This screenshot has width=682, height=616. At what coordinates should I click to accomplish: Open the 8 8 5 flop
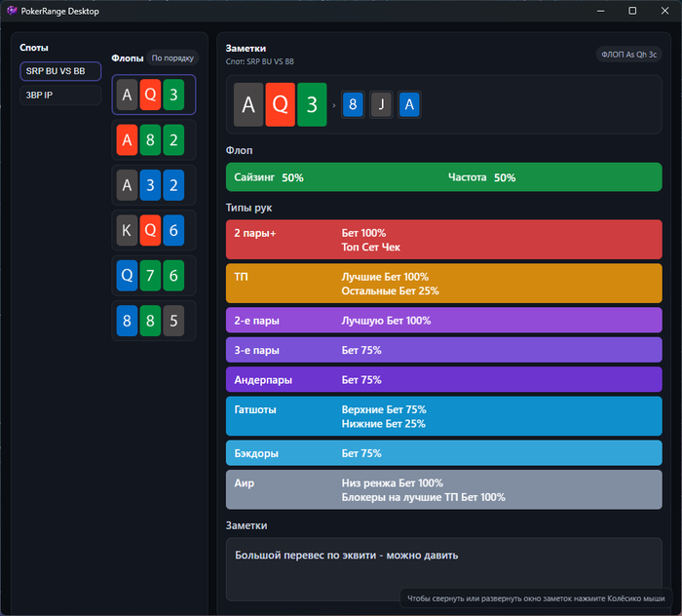tap(153, 321)
